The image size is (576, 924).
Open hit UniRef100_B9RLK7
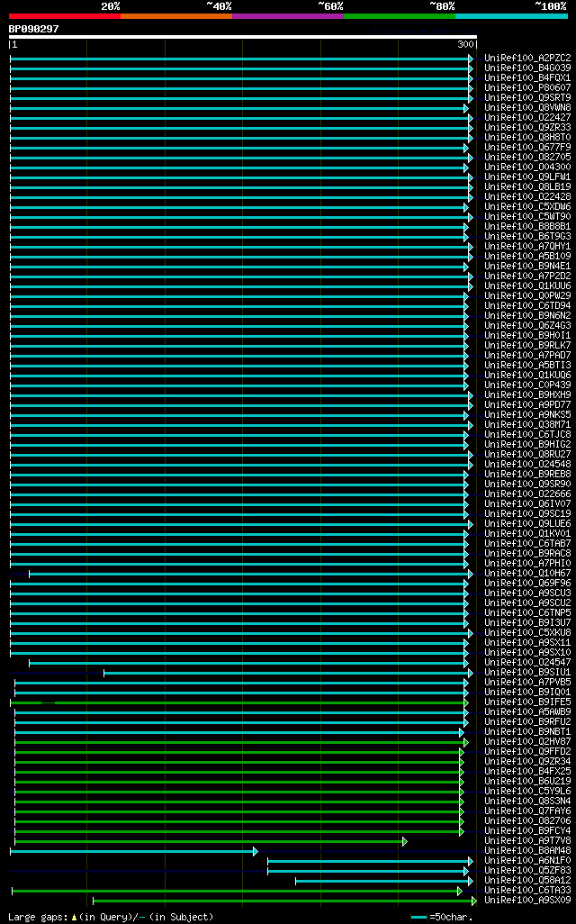pyautogui.click(x=527, y=345)
